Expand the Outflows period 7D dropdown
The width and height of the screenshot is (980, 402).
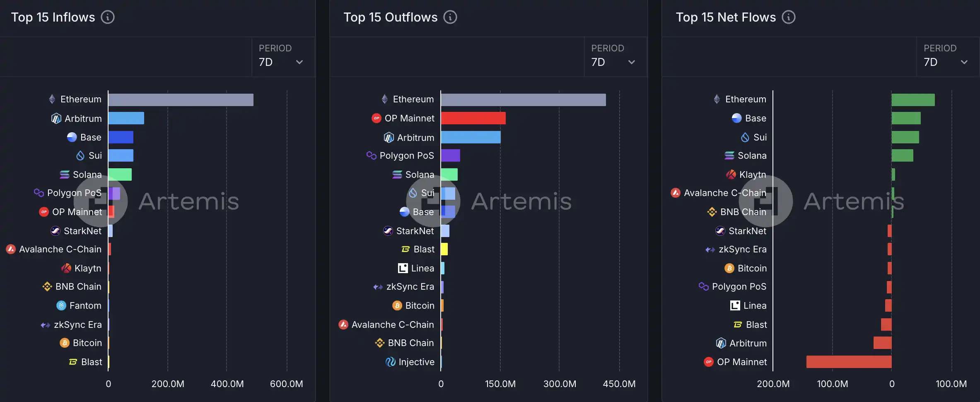click(616, 57)
